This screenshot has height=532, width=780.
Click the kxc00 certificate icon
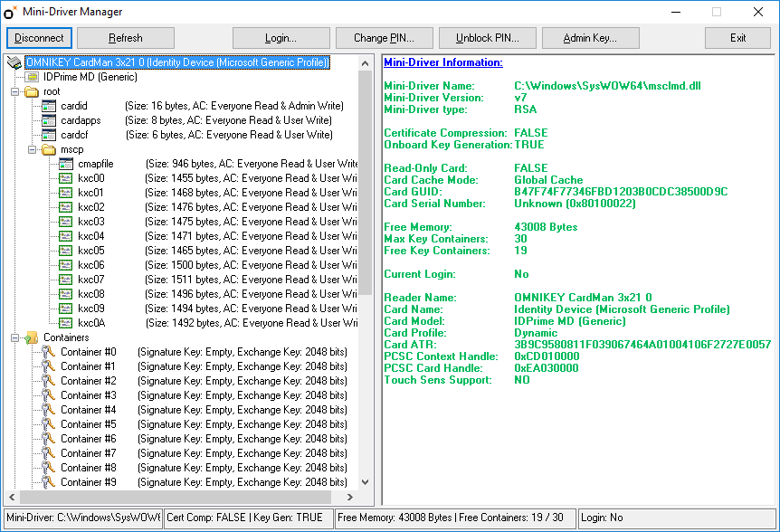[x=66, y=178]
